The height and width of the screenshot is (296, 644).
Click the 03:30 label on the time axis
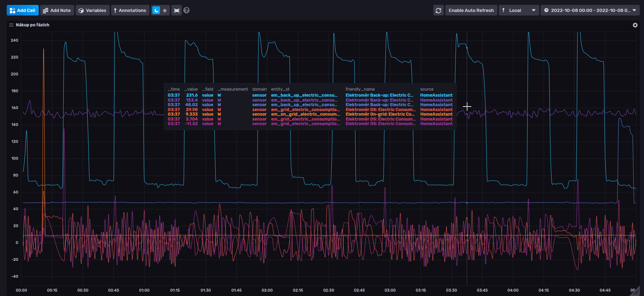(451, 290)
